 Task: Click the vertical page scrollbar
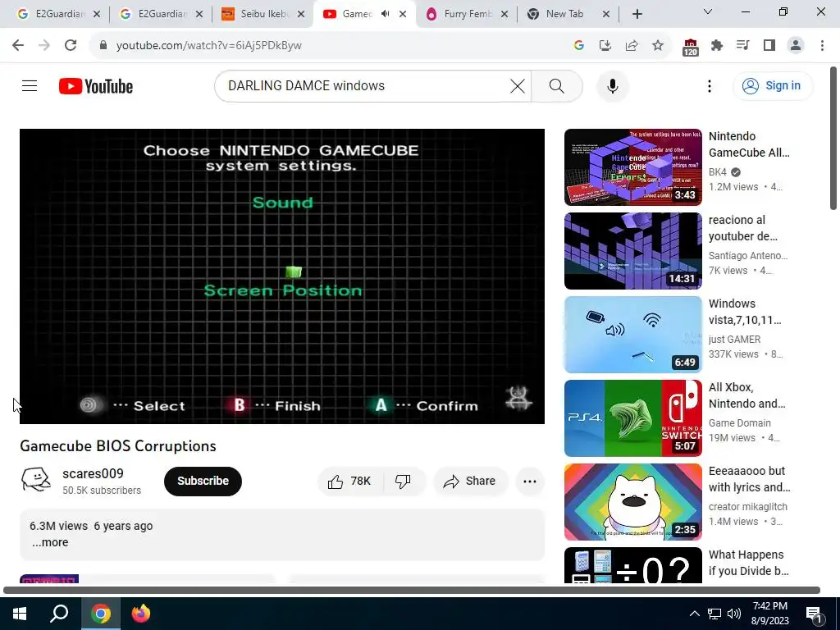click(x=833, y=138)
